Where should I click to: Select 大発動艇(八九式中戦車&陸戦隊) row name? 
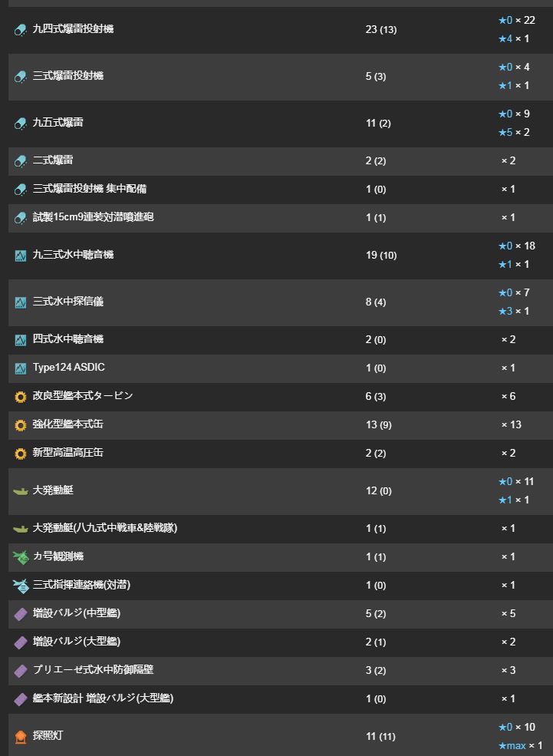[105, 528]
